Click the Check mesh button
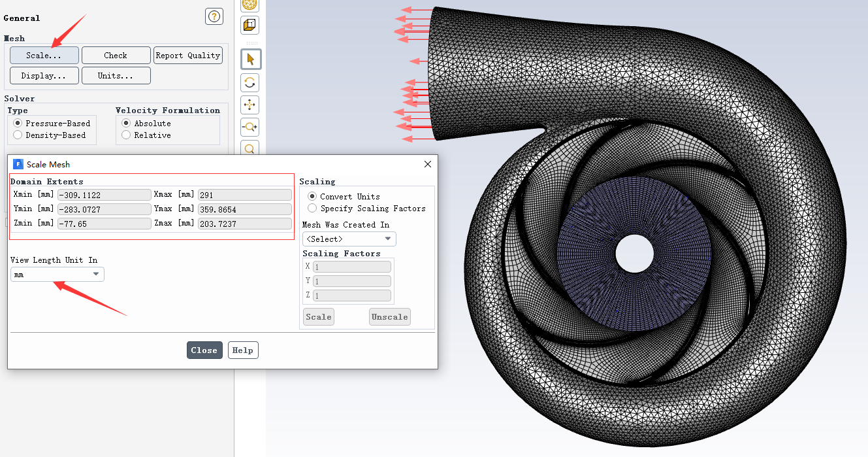Screen dimensions: 868x457 coord(116,56)
